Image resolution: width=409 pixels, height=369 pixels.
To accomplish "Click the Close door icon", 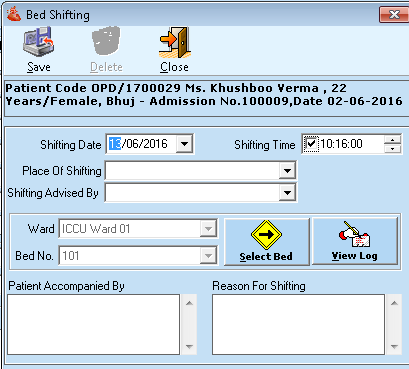I will 175,43.
